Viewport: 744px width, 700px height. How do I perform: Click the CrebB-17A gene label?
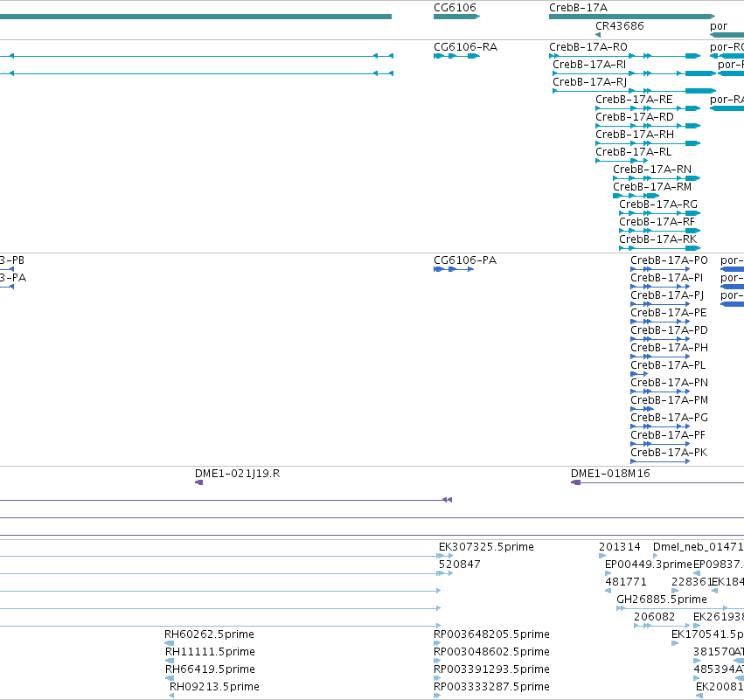(578, 8)
